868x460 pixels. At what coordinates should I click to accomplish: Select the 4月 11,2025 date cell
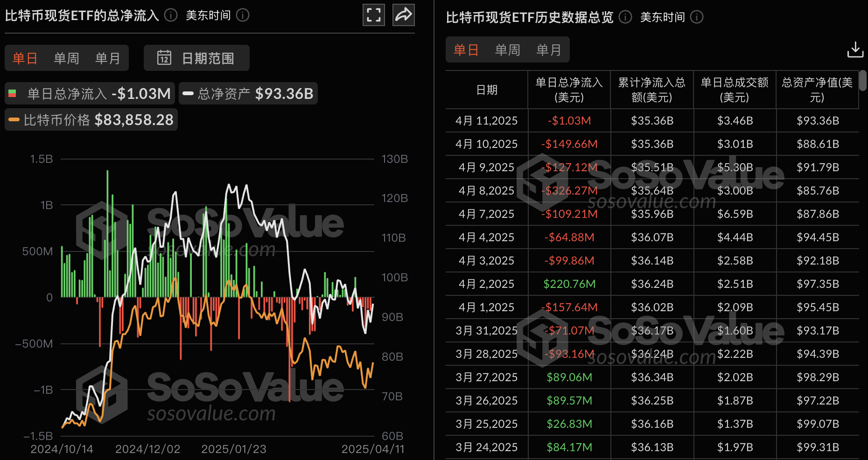click(487, 121)
